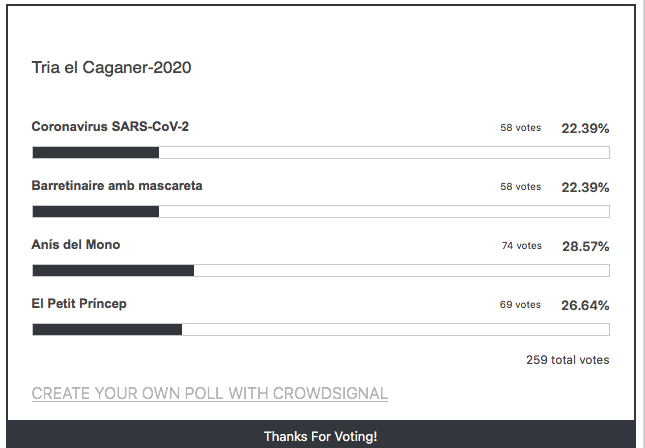645x448 pixels.
Task: Click the Barretinaire amb mascareta vote count
Action: pos(520,187)
